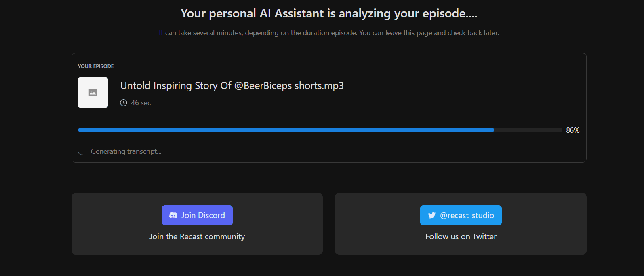
Task: Open the @recast_studio Twitter profile button
Action: [461, 215]
